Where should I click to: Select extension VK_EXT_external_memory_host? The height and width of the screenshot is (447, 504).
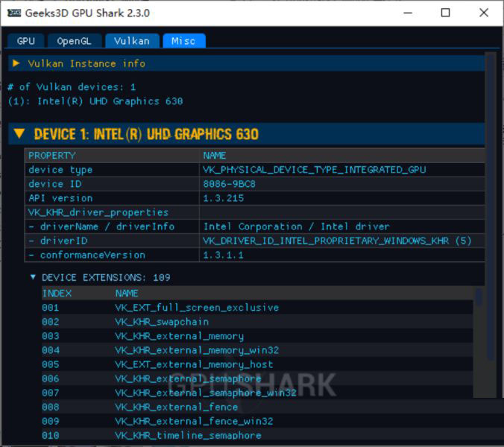[194, 364]
